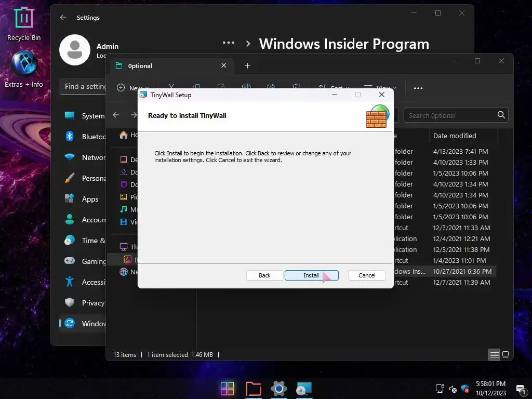Screen dimensions: 532x399
Task: Click the Accounts person icon in Settings
Action: (x=70, y=220)
